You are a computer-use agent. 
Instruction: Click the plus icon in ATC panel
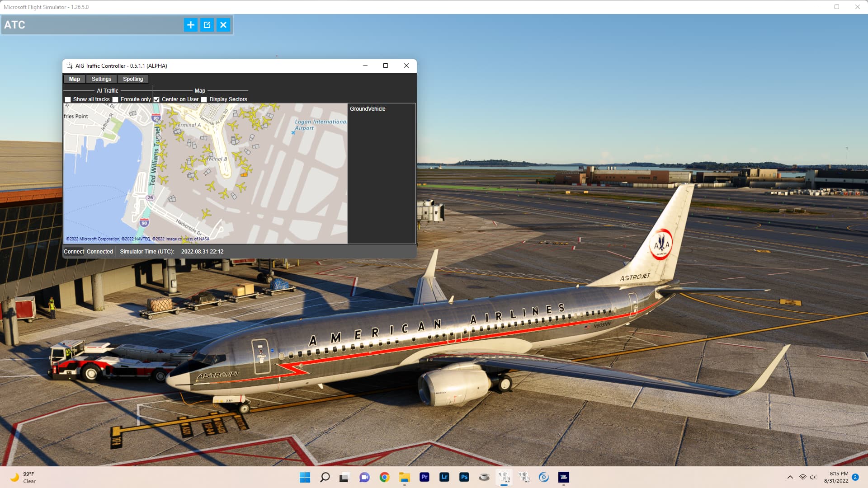click(x=191, y=25)
